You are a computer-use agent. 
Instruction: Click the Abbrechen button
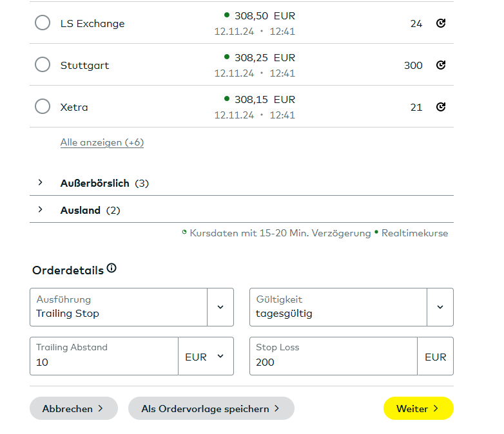(73, 409)
